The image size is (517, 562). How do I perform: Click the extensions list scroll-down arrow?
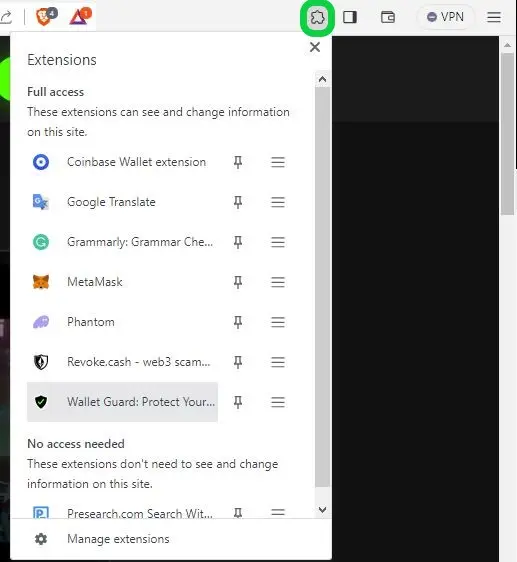click(322, 509)
